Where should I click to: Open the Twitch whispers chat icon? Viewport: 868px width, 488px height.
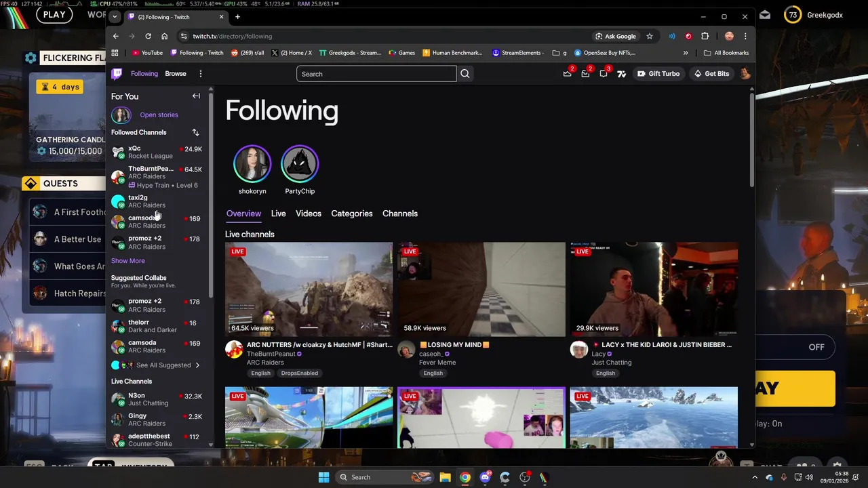(604, 74)
